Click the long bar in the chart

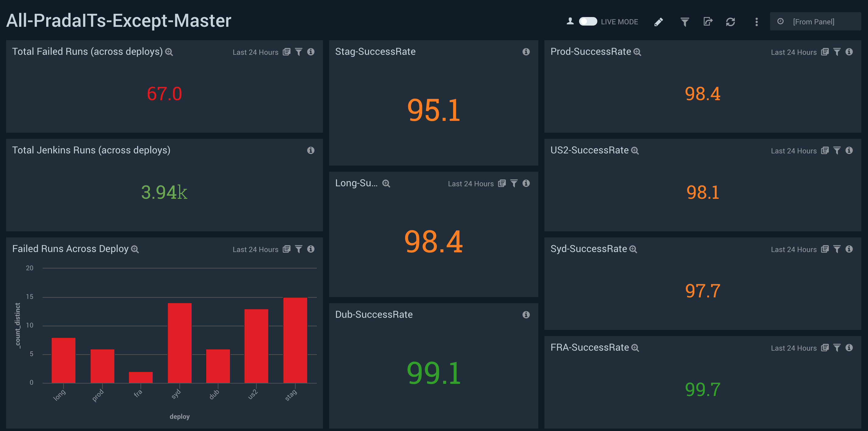point(63,360)
